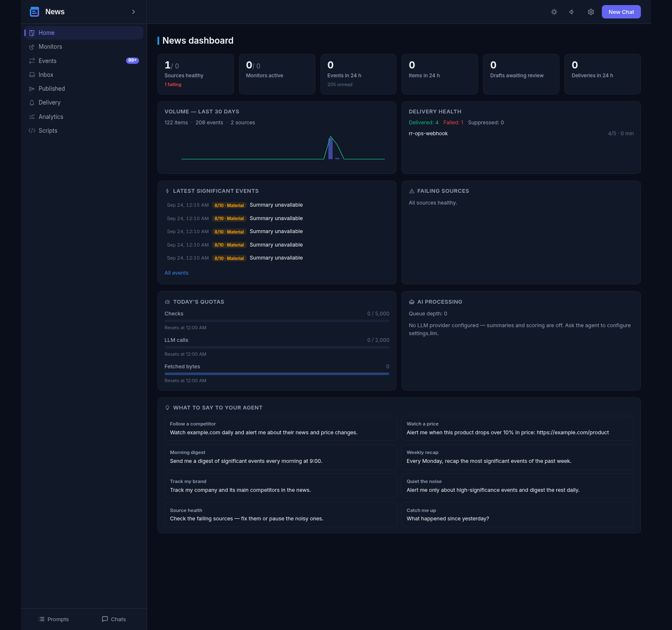Click the red "1 failing" text
Image resolution: width=672 pixels, height=630 pixels.
pos(173,85)
